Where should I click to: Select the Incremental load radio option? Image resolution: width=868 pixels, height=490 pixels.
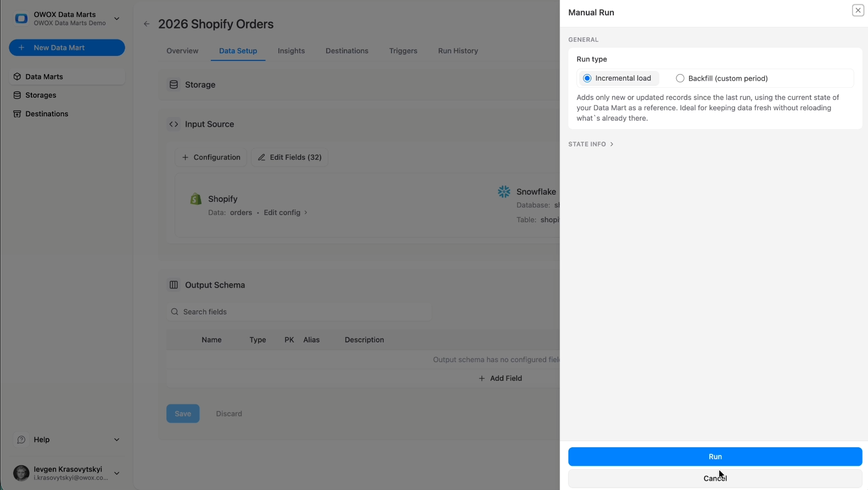coord(587,78)
